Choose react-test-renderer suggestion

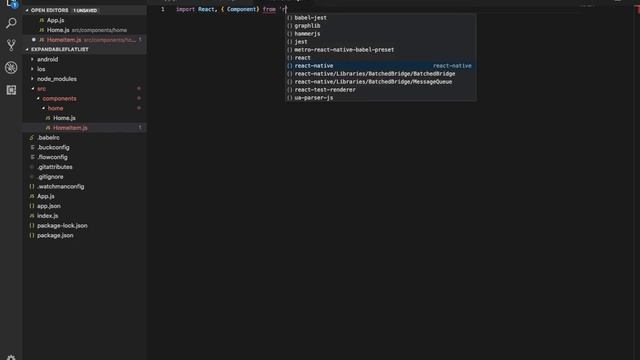380,90
